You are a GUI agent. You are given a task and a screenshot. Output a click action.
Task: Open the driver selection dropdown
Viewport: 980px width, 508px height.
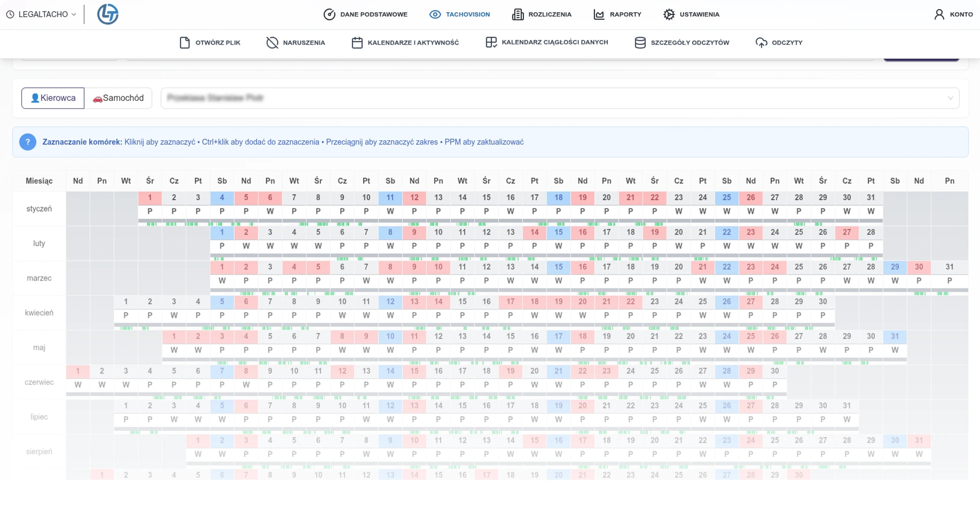tap(559, 98)
